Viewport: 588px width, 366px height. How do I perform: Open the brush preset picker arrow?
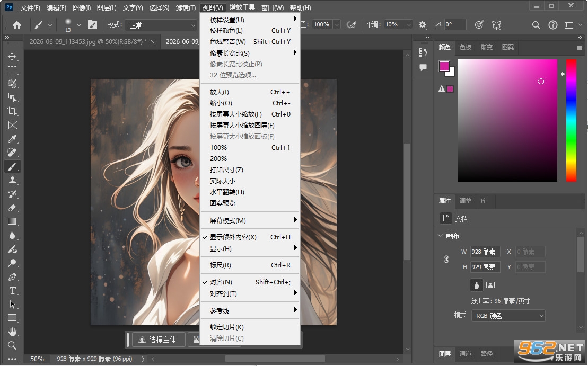pos(79,25)
